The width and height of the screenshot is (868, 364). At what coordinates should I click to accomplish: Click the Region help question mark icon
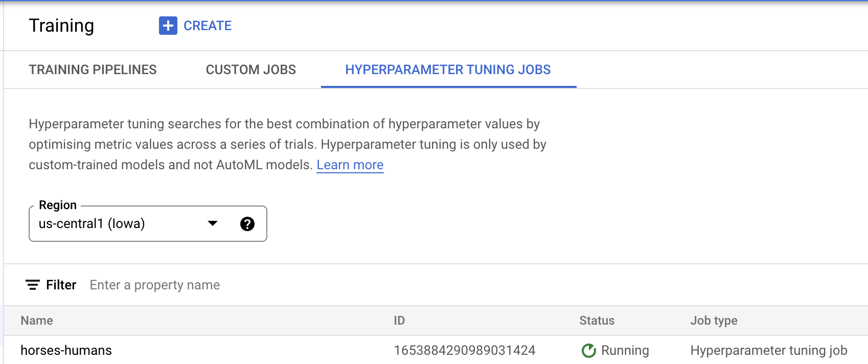[x=247, y=224]
